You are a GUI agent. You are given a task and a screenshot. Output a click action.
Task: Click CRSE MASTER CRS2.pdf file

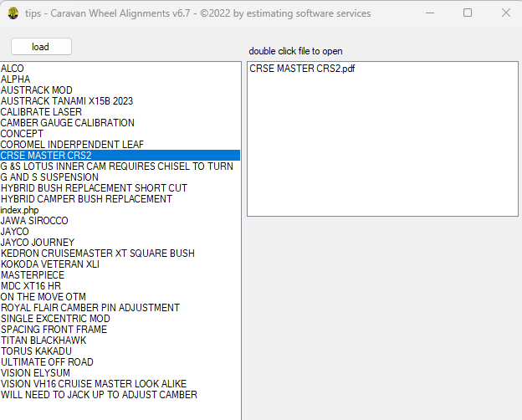tap(382, 69)
